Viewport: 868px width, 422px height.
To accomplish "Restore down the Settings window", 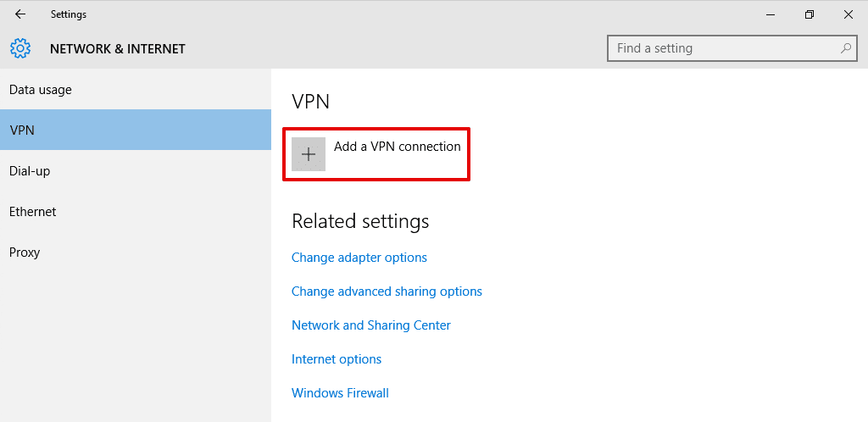I will pyautogui.click(x=810, y=14).
